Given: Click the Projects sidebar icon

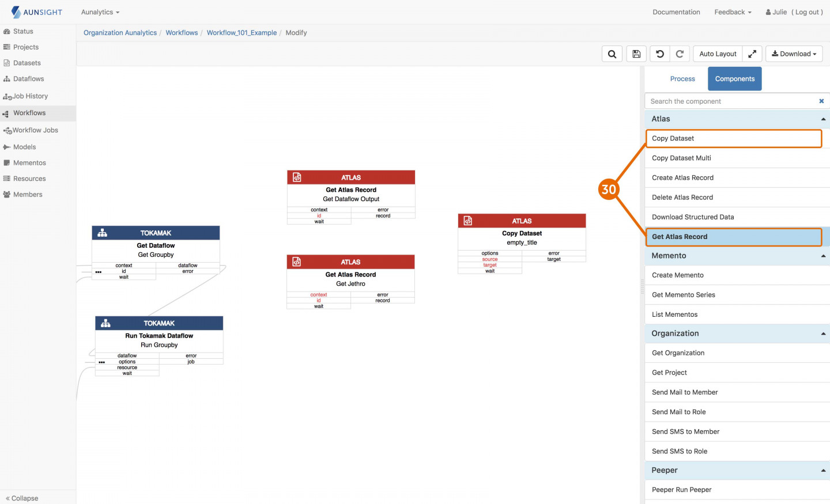Looking at the screenshot, I should (x=7, y=47).
